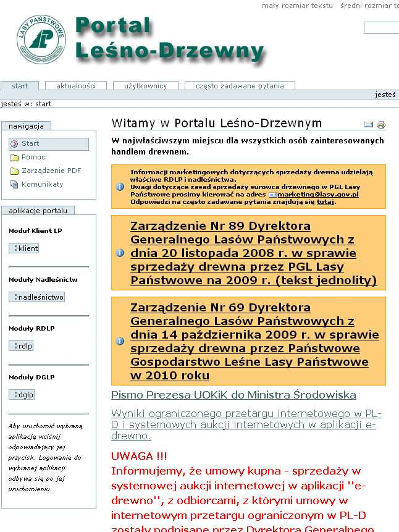Set średni rozmiar tekstu

tap(369, 6)
